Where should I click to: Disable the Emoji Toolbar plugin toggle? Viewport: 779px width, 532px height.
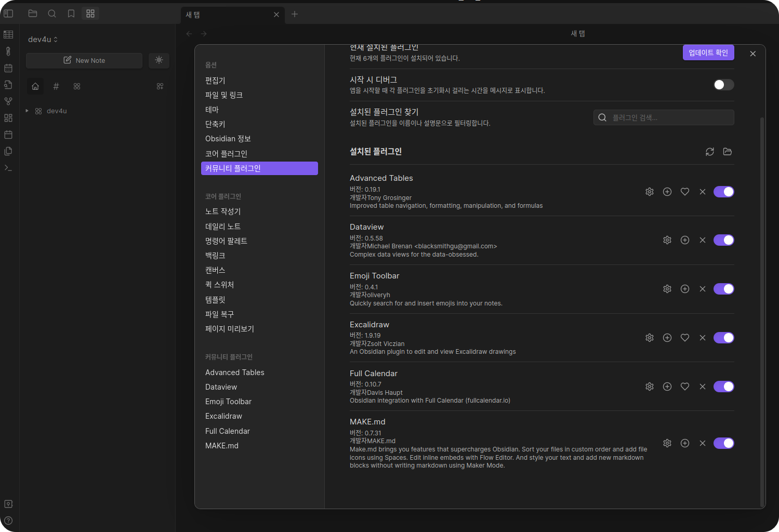(723, 289)
